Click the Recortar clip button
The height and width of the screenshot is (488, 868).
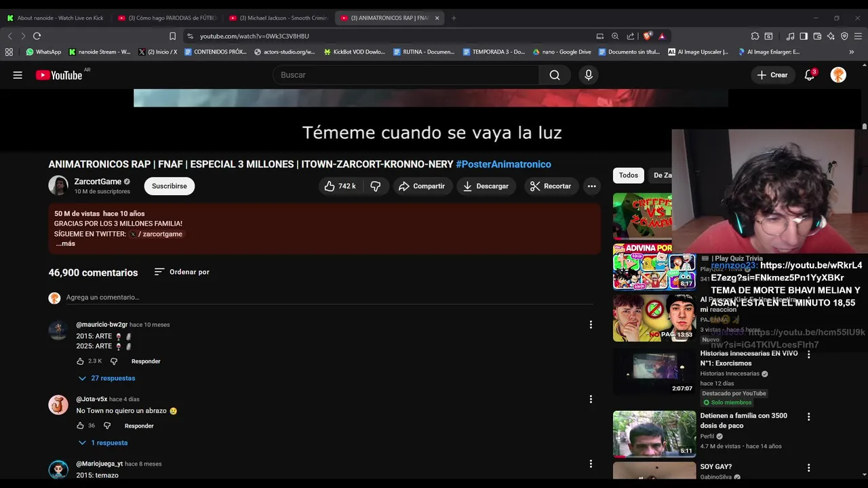coord(551,186)
